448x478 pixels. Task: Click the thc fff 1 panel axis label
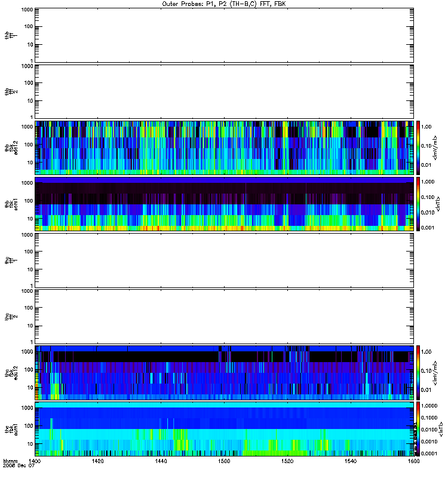coord(11,261)
